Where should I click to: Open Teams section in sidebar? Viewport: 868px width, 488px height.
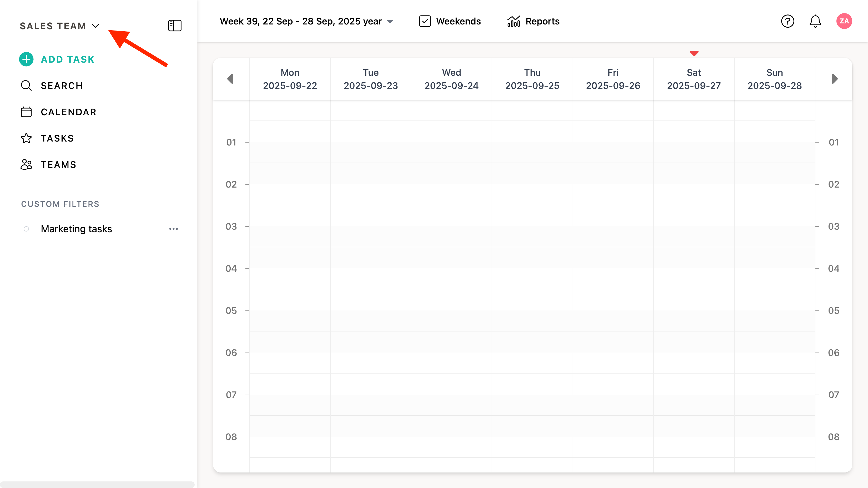pos(59,164)
